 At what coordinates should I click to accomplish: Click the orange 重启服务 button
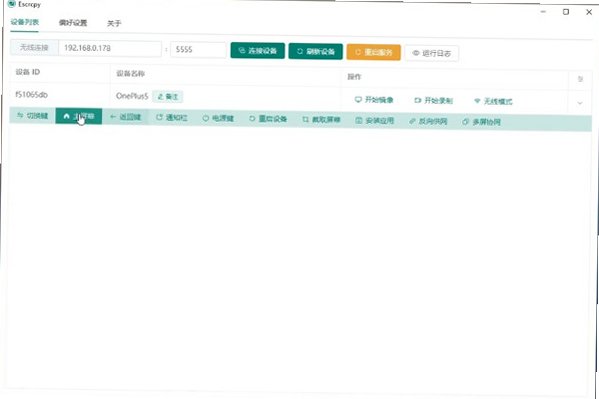[374, 52]
